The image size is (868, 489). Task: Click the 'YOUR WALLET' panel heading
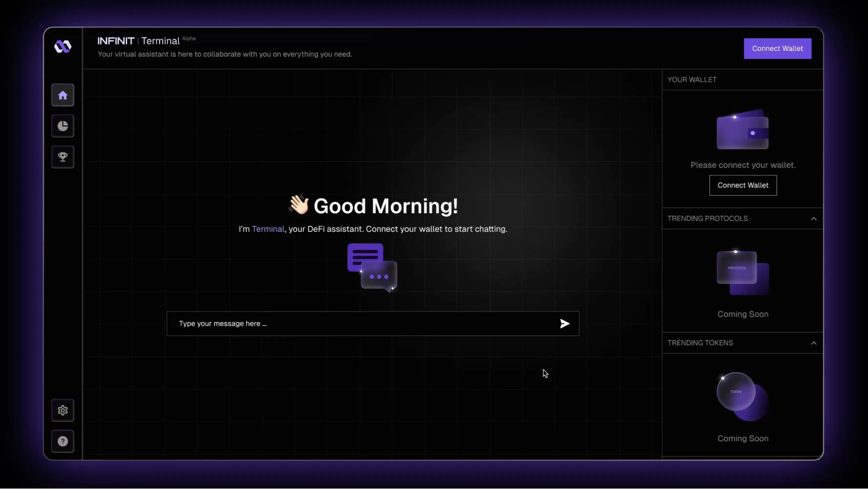pyautogui.click(x=692, y=80)
